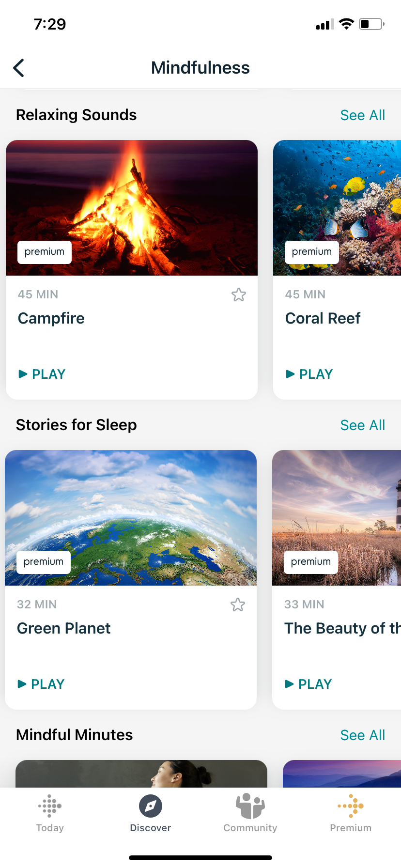Tap the premium badge on The Beauty of the marsh story
This screenshot has height=868, width=401.
tap(310, 562)
